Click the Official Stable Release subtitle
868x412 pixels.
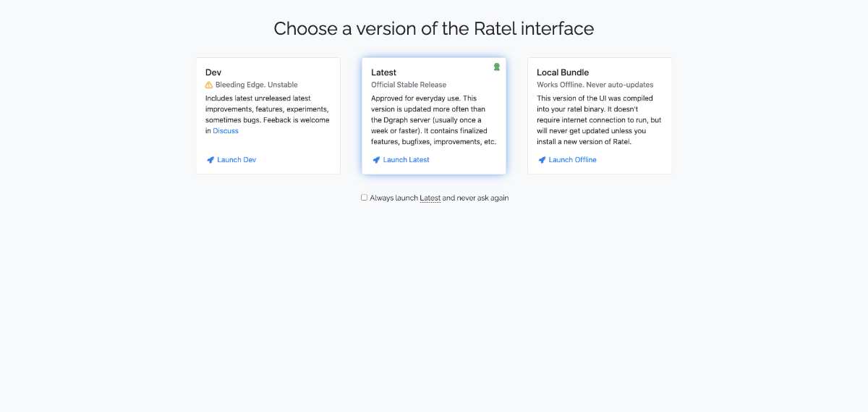point(409,85)
